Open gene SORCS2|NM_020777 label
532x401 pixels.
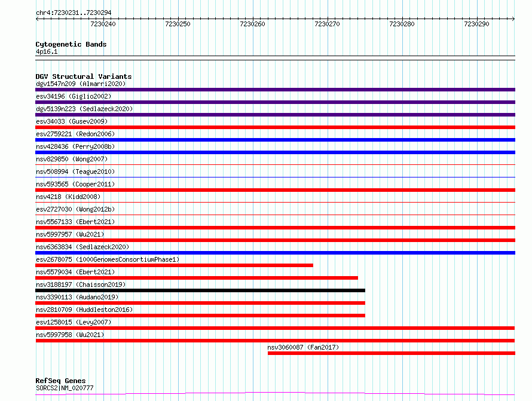[65, 388]
